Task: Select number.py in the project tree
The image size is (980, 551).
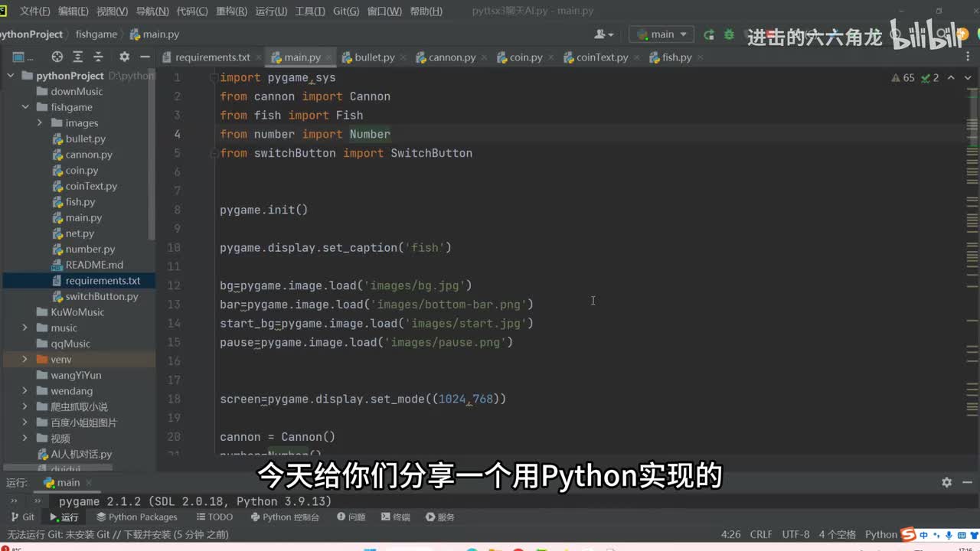Action: click(x=90, y=249)
